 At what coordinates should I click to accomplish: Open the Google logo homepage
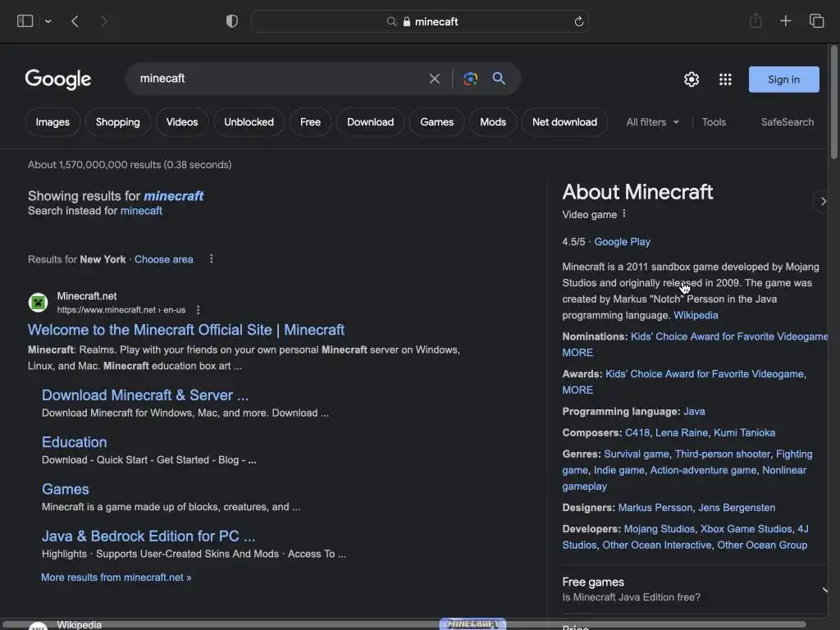(58, 80)
